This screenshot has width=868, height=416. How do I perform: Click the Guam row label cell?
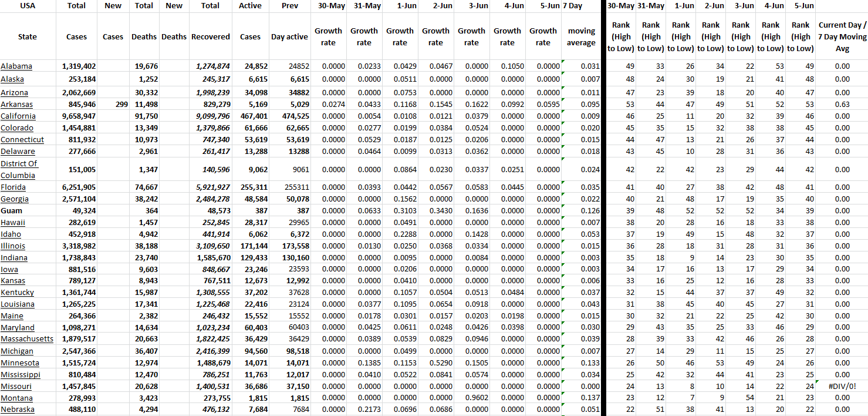click(12, 210)
